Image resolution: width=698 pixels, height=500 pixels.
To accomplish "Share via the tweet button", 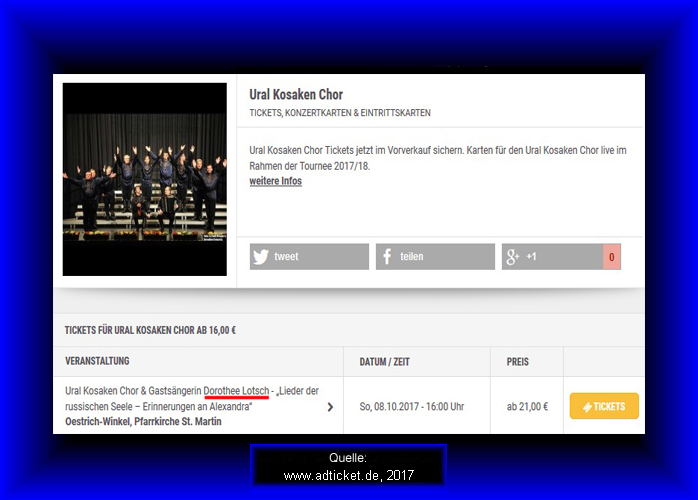I will point(309,256).
